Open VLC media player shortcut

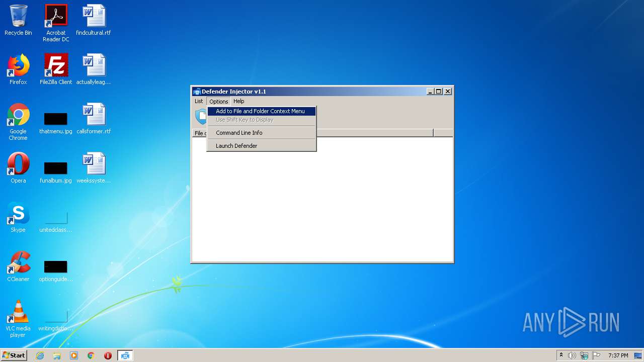pos(18,319)
